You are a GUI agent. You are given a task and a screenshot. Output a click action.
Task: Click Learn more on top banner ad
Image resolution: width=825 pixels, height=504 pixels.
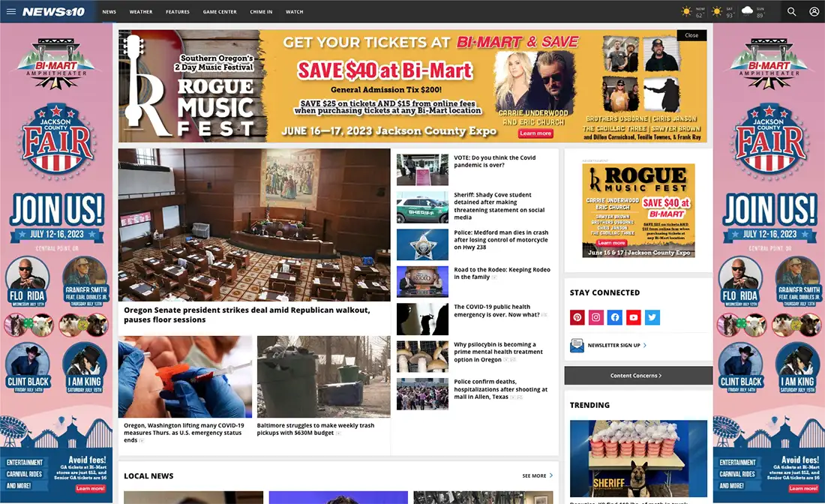535,133
